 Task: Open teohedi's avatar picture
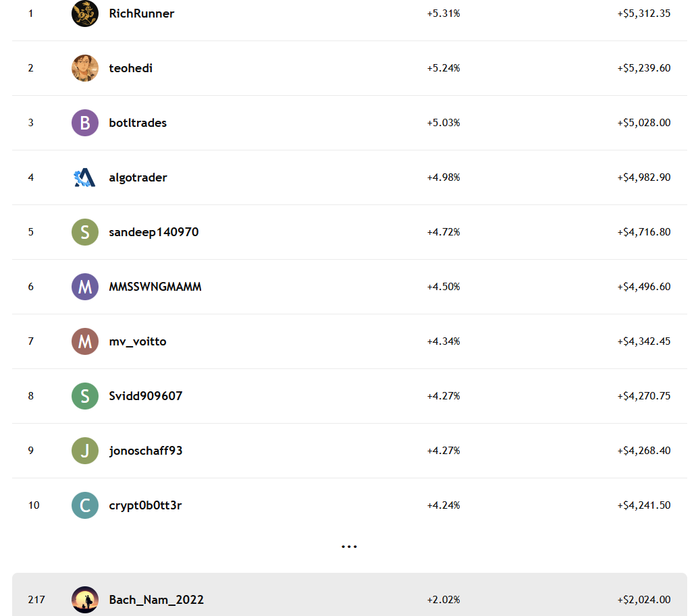pos(85,68)
